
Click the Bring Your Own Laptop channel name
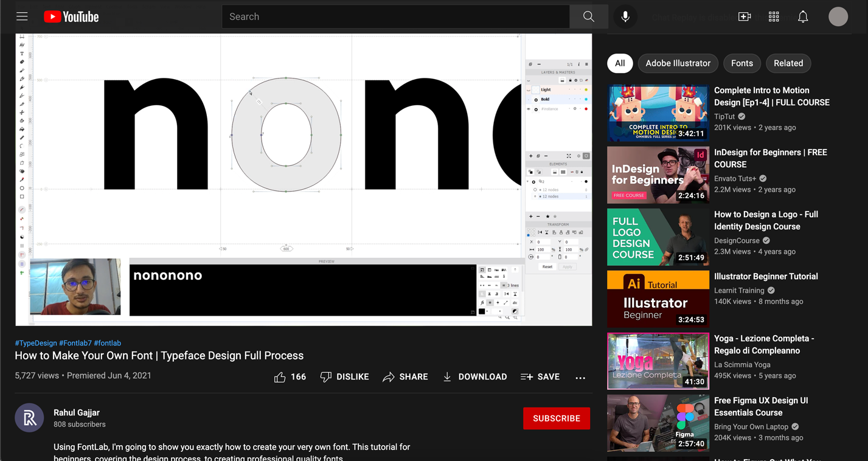pyautogui.click(x=751, y=426)
